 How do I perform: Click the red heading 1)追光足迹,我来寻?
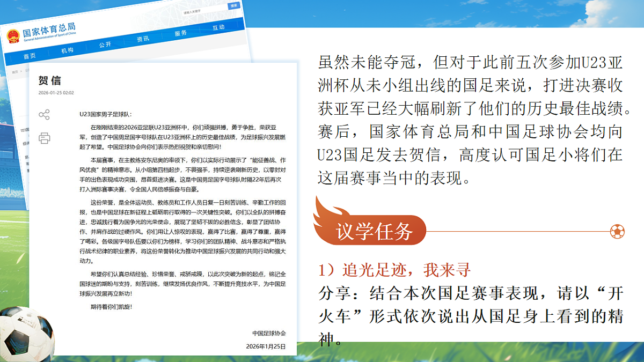[394, 269]
